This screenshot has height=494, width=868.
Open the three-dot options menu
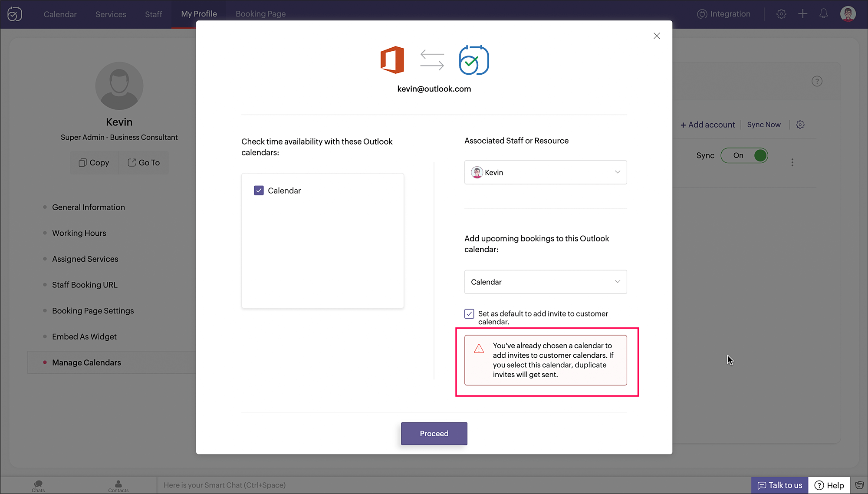click(x=792, y=162)
